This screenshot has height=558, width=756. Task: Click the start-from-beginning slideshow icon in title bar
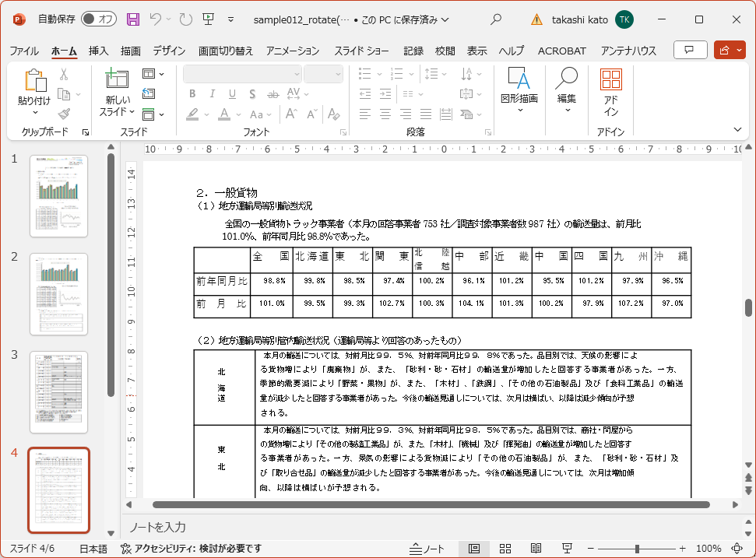click(208, 19)
